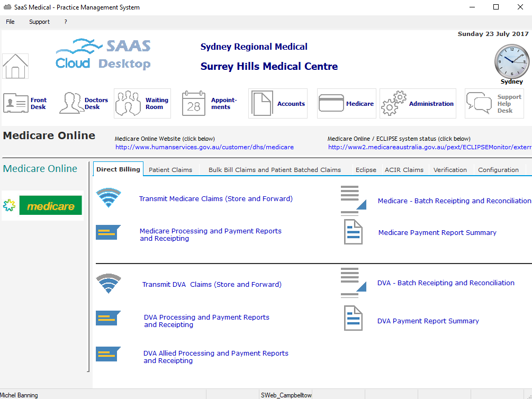532x399 pixels.
Task: Click the document icon for DVA Payment Report Summary
Action: (353, 318)
